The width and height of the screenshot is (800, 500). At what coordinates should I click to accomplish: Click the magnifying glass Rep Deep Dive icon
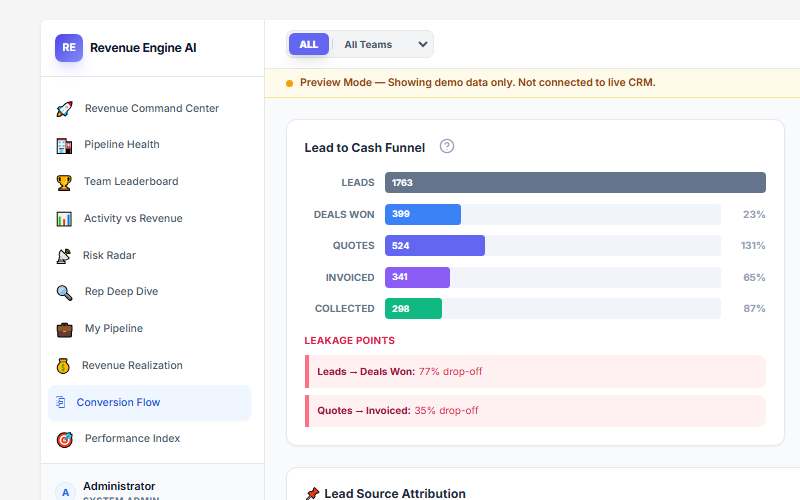pos(64,292)
